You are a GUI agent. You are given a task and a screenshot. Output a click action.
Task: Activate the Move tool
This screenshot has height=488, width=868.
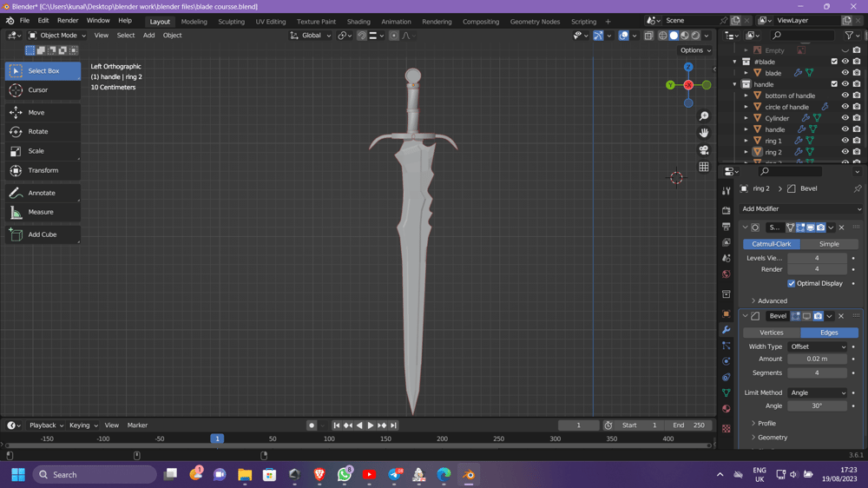[43, 112]
